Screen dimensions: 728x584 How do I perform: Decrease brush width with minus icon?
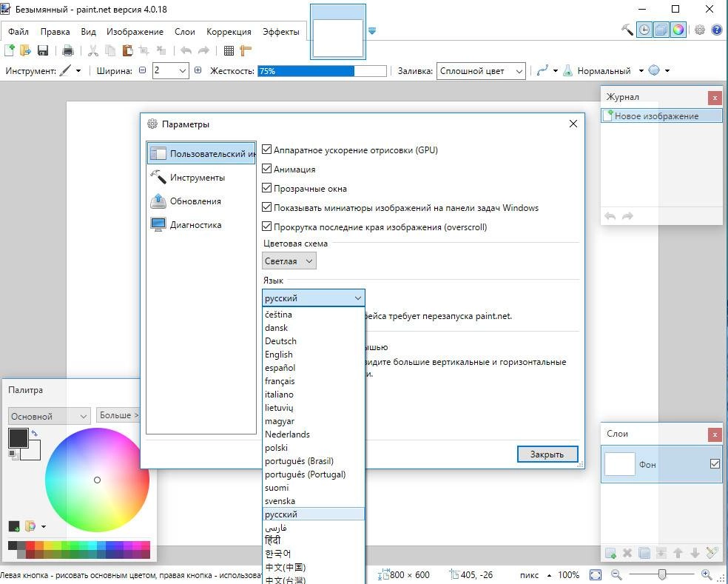coord(143,70)
